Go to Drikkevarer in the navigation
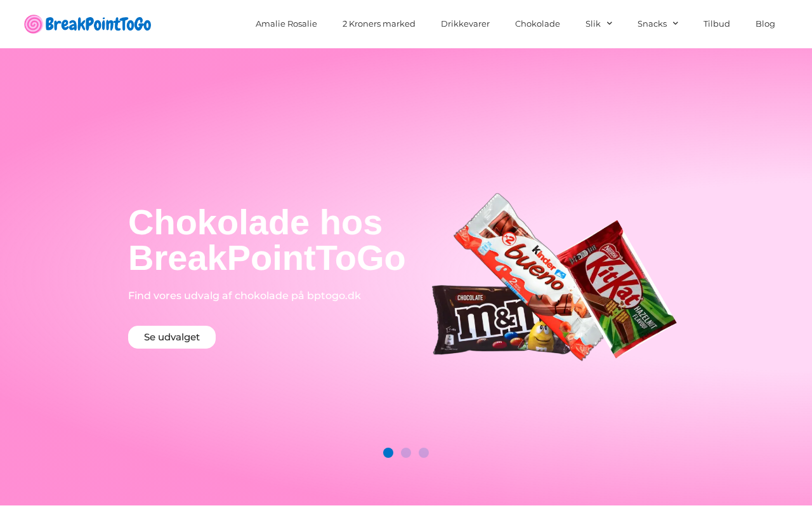The width and height of the screenshot is (812, 508). click(465, 23)
